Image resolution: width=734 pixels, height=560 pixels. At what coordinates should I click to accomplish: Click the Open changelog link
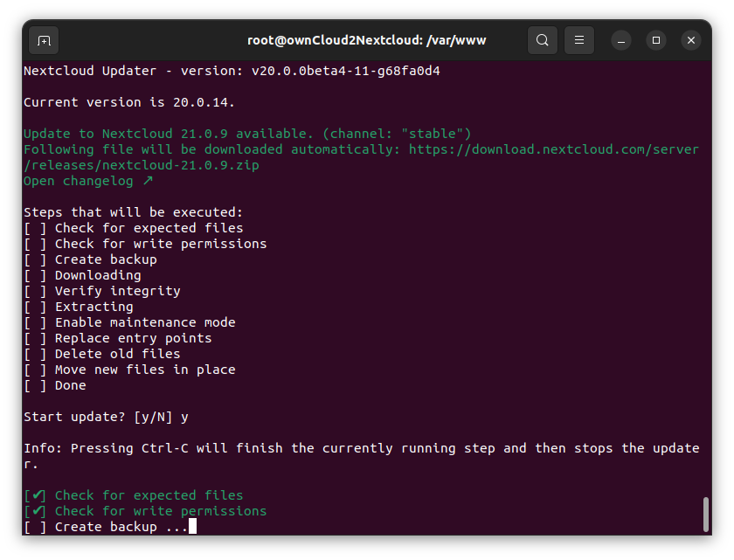coord(78,181)
